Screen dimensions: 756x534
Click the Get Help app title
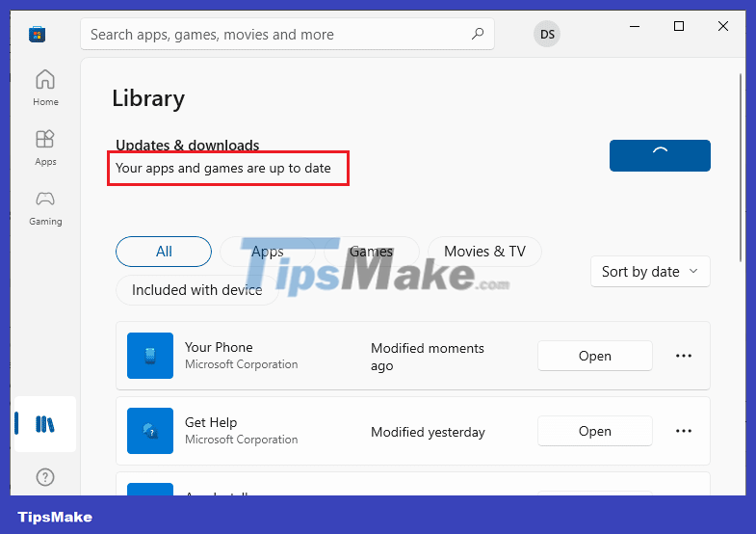211,422
